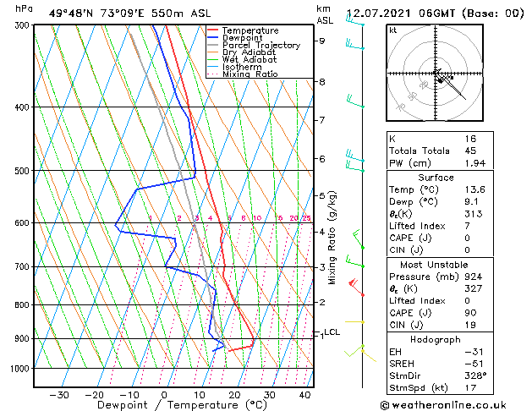The width and height of the screenshot is (532, 411).
Task: Click the EH value '-31'
Action: [x=474, y=352]
